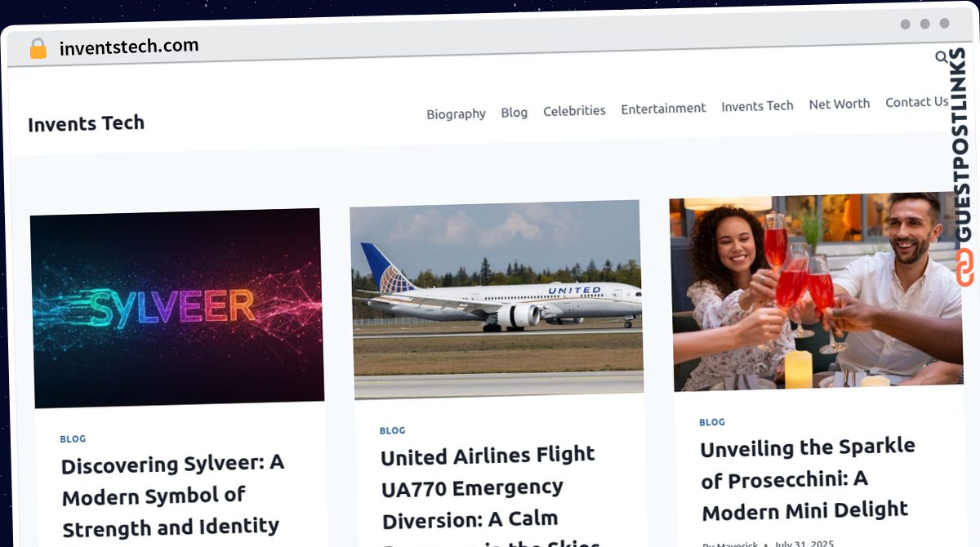Viewport: 980px width, 547px height.
Task: Go to the Celebrities section
Action: [574, 110]
